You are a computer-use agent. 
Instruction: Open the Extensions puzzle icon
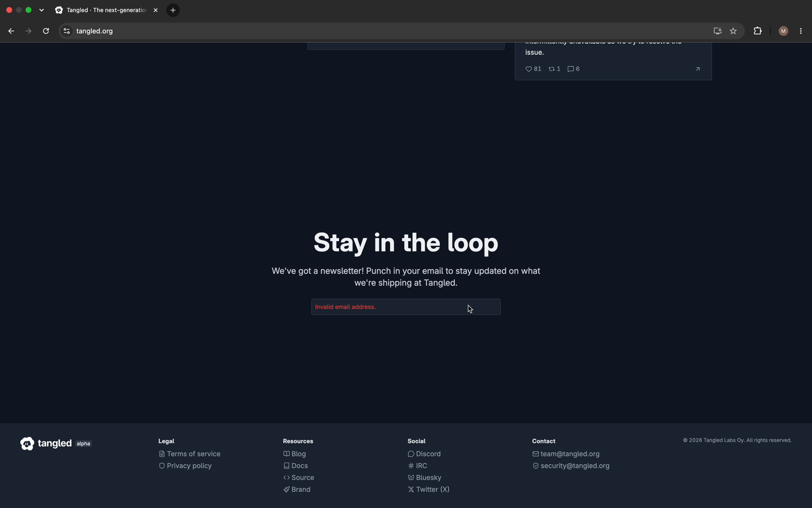point(758,31)
